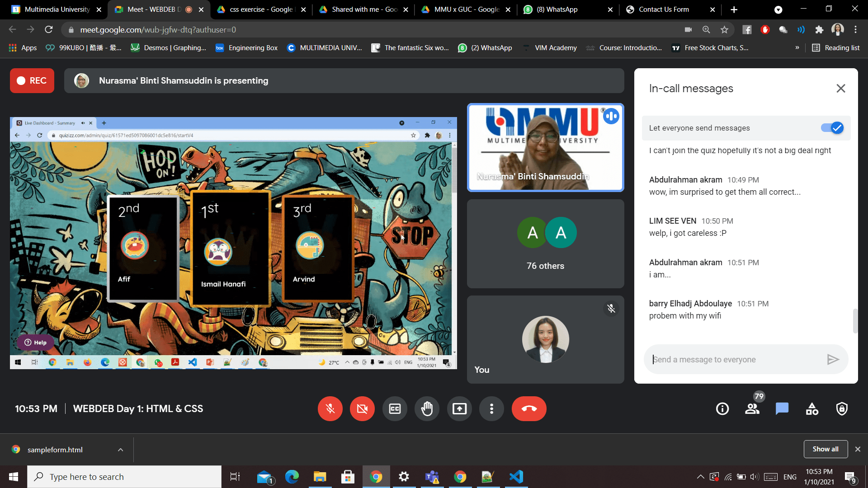Open Task View on taskbar

(235, 477)
